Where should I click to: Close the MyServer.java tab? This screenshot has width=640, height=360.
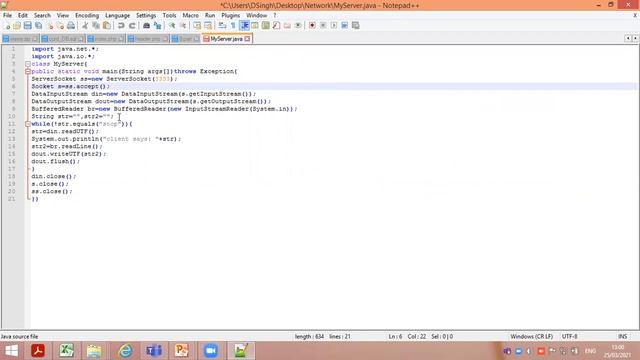[247, 39]
